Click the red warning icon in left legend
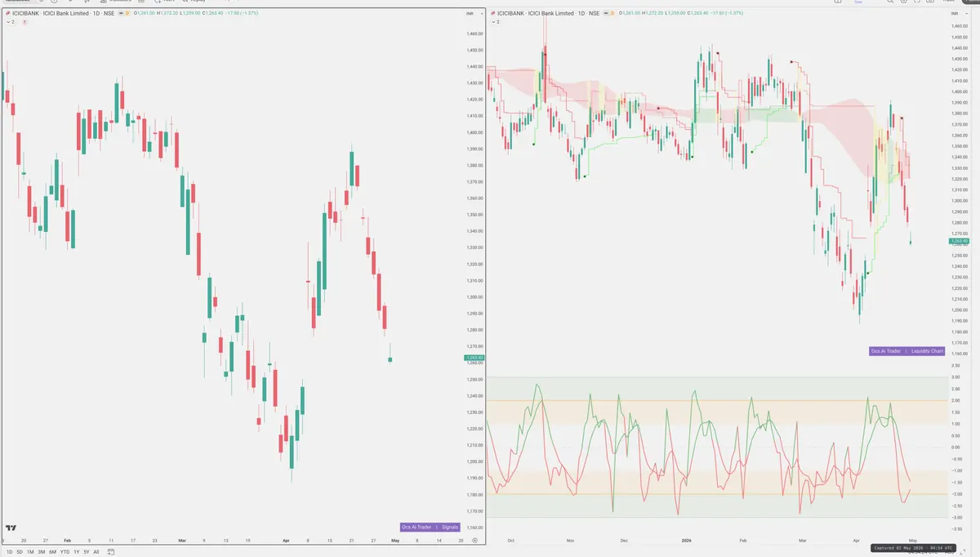Viewport: 980px width, 557px height. tap(24, 22)
